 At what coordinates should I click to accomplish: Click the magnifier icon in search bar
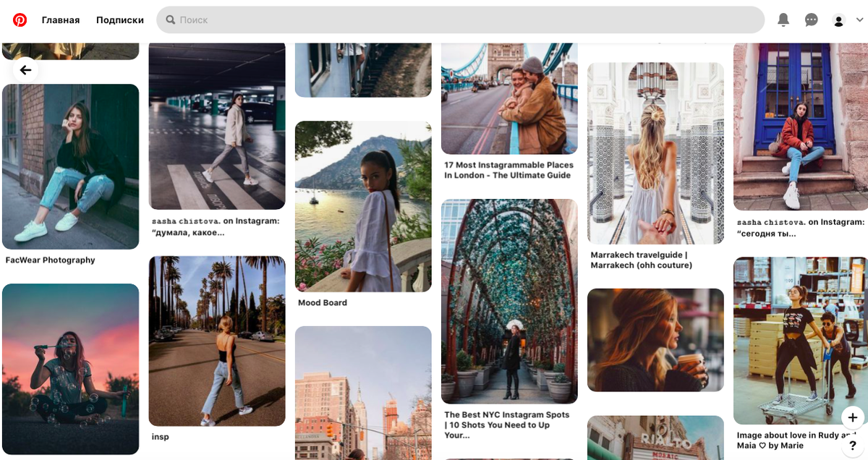[171, 20]
